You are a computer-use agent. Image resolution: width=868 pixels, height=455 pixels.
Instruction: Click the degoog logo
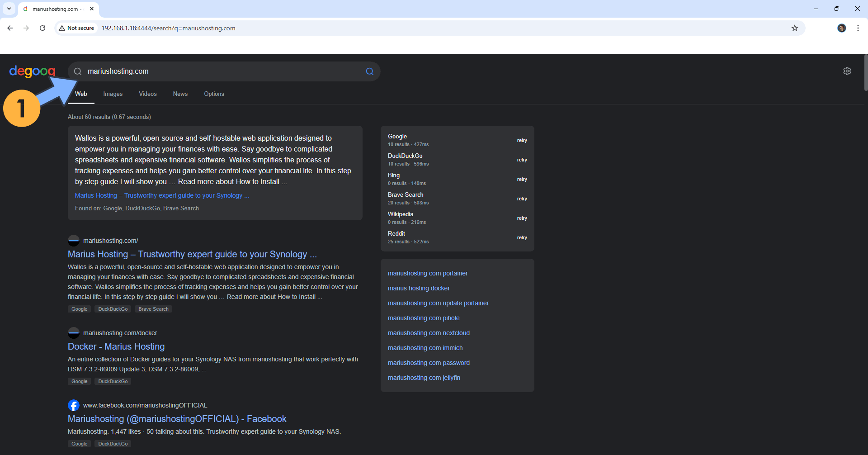pos(32,71)
